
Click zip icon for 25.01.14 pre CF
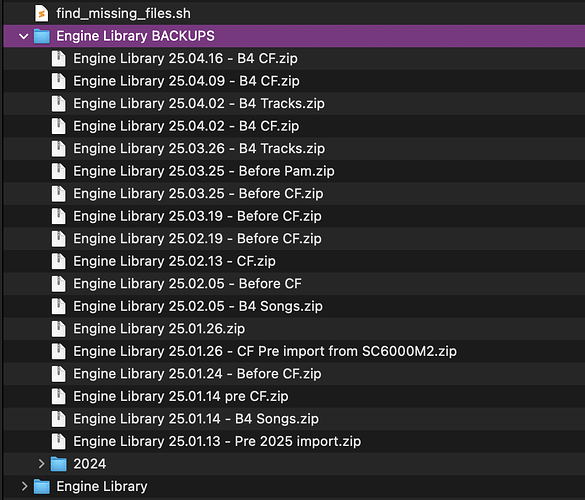59,396
